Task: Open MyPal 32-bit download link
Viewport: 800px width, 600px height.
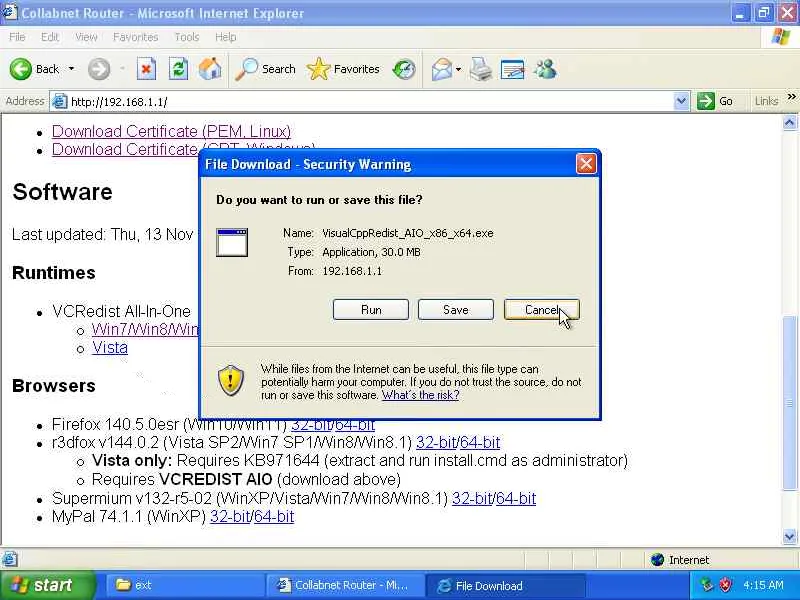Action: [230, 516]
